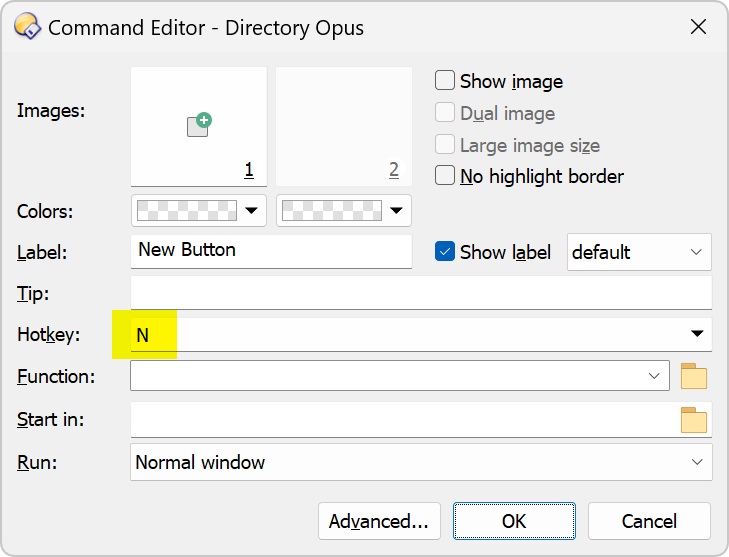Open the Run mode Normal window dropdown
This screenshot has height=557, width=729.
point(421,462)
